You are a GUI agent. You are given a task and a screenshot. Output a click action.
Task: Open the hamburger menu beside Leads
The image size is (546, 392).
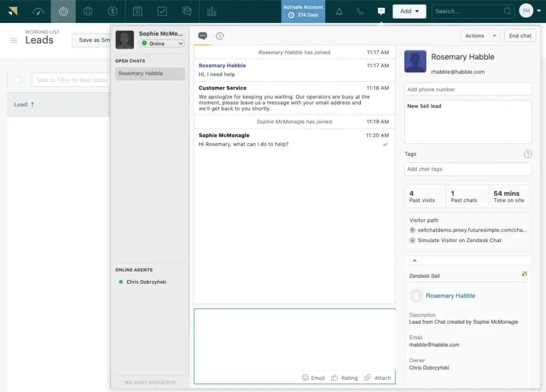[x=14, y=41]
